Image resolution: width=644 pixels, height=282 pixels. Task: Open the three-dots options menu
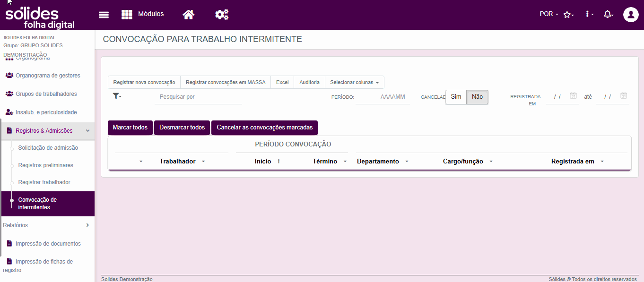point(589,14)
